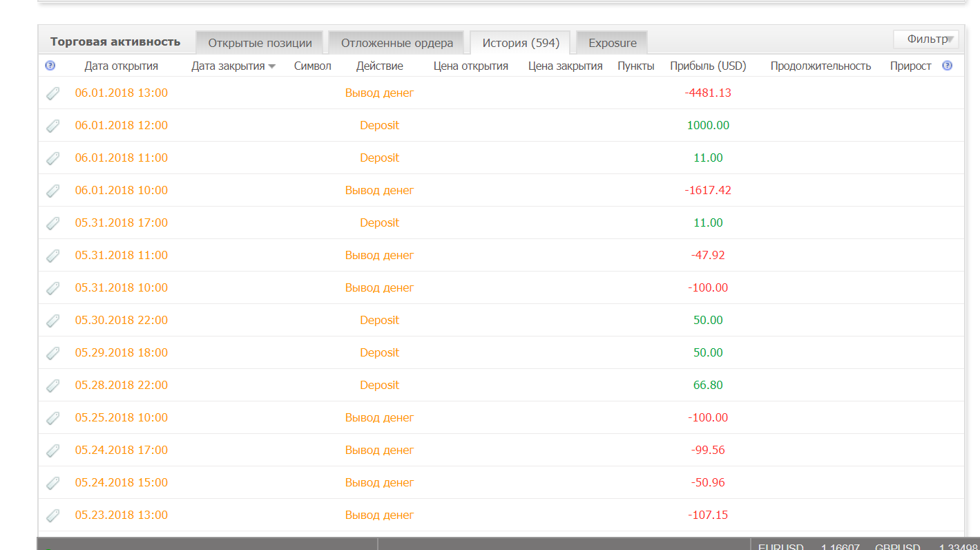Click Вывод денег in the 05.31.2018 11:00 row
Screen dimensions: 980x550
(x=380, y=256)
